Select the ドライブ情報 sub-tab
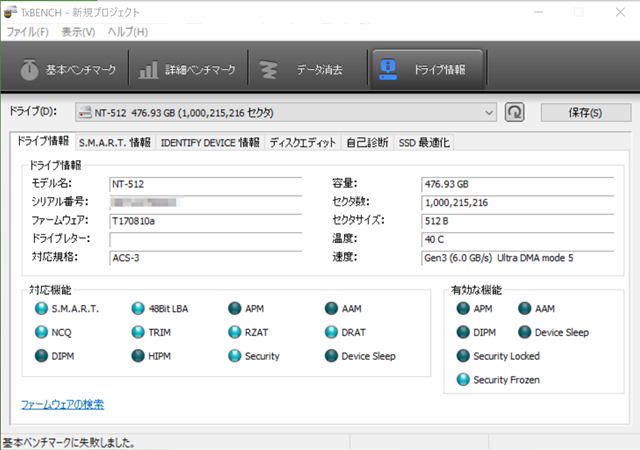Image resolution: width=640 pixels, height=450 pixels. click(43, 141)
